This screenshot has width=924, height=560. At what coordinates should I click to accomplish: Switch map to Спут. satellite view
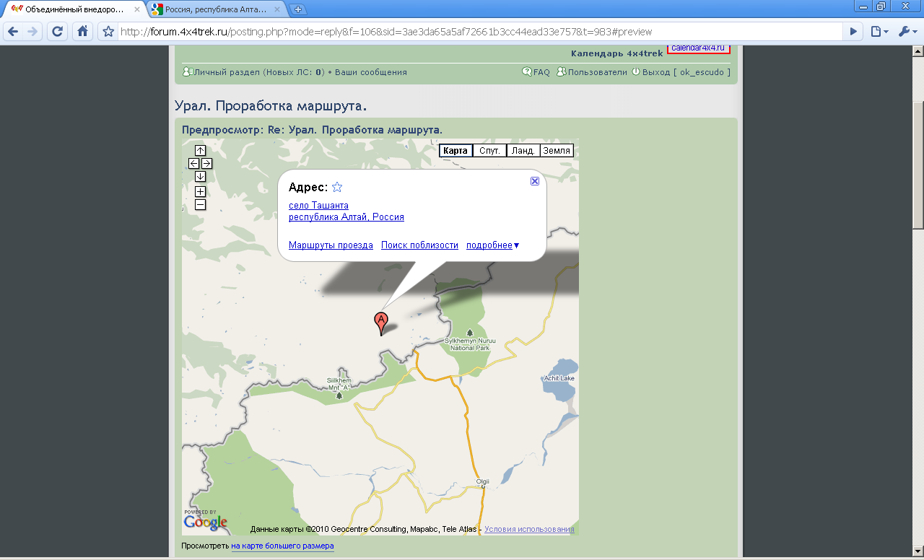tap(489, 151)
